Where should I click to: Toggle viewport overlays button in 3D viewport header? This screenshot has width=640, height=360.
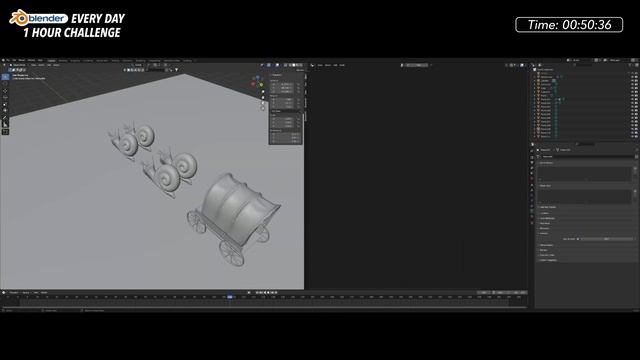(278, 65)
